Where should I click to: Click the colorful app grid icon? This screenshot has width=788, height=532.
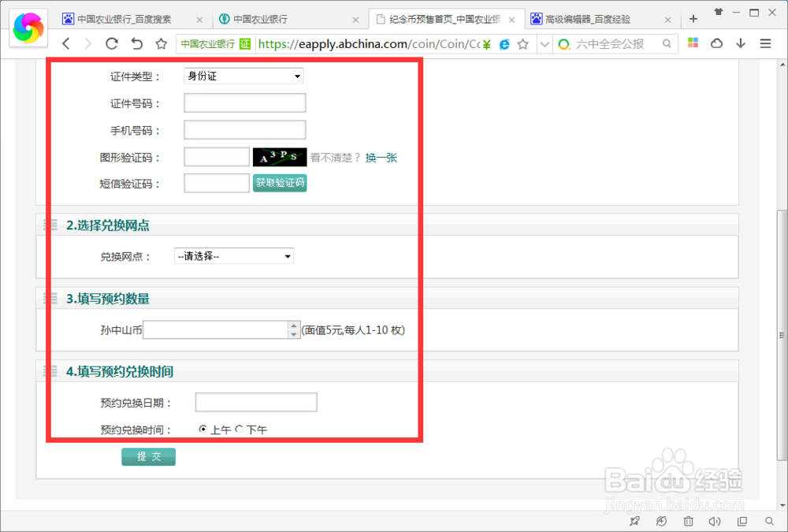click(x=692, y=44)
